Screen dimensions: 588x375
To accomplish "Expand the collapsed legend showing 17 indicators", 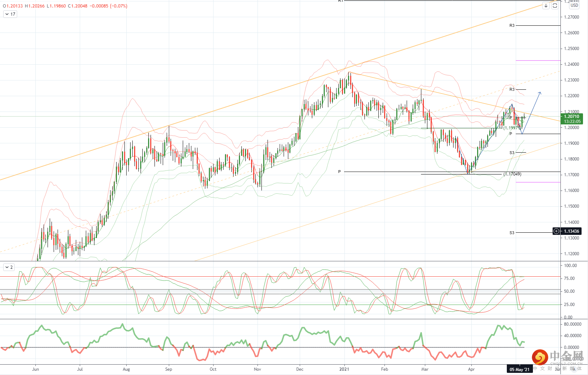I will click(10, 14).
